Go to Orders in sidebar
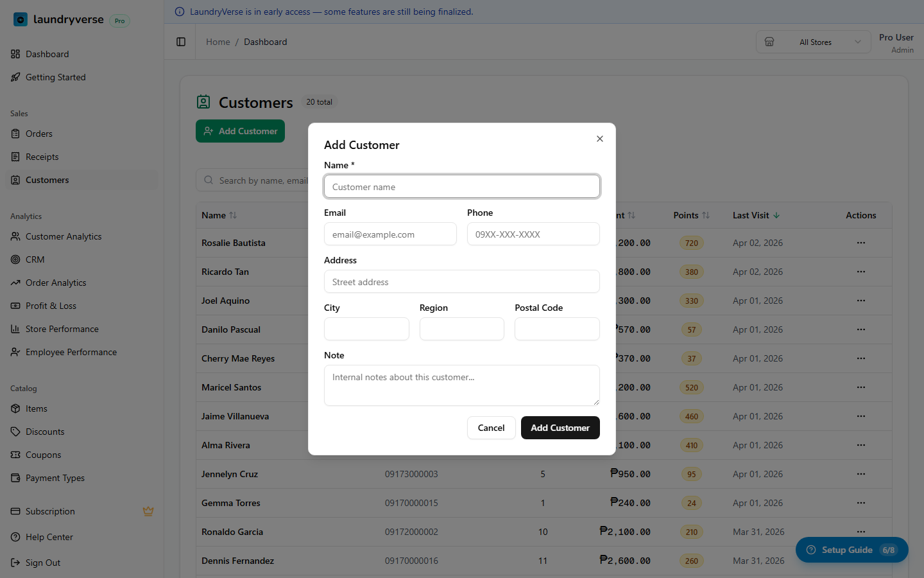This screenshot has height=578, width=924. (x=39, y=134)
